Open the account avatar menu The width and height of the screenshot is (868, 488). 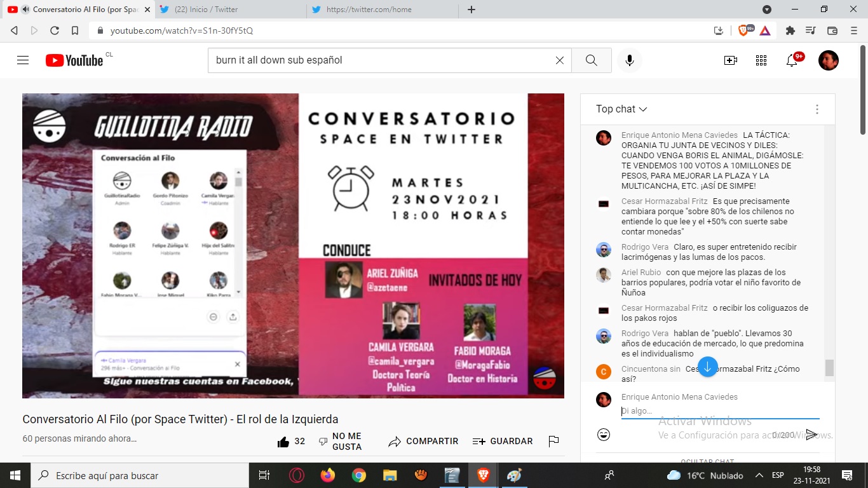click(829, 60)
